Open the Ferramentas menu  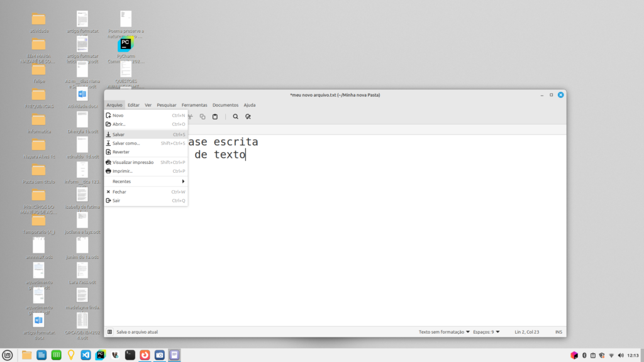pos(194,105)
